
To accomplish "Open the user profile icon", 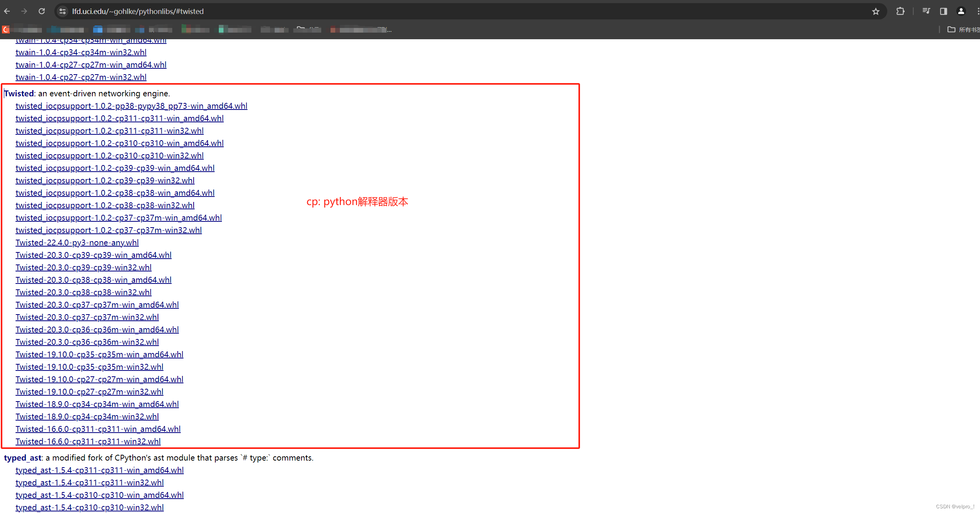I will click(x=961, y=11).
